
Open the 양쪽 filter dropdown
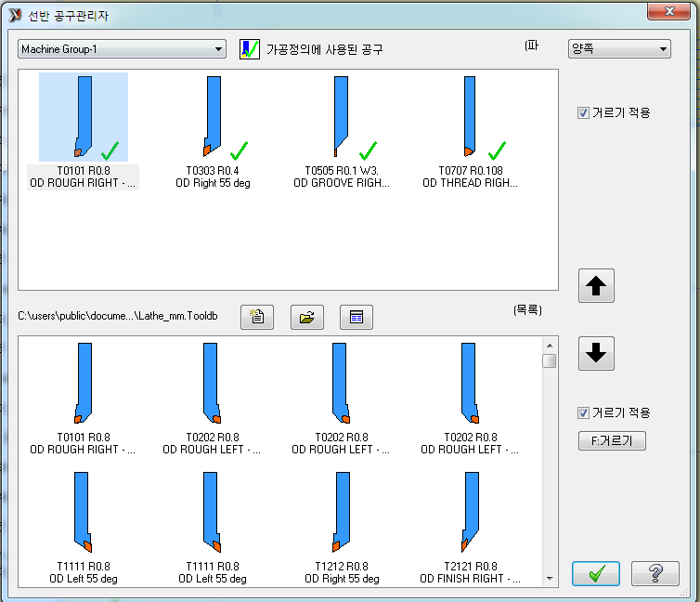(619, 48)
